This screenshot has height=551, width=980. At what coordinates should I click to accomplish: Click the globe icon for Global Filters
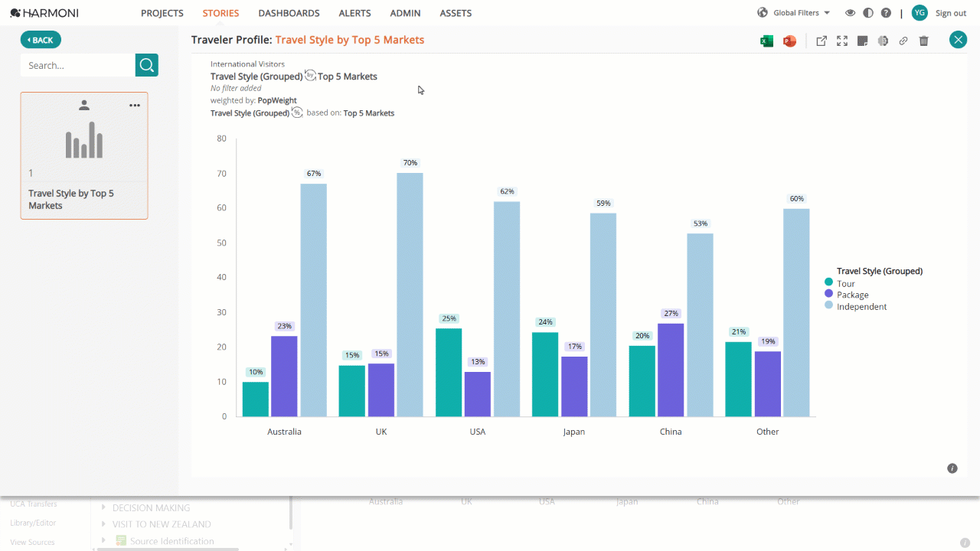[x=763, y=13]
